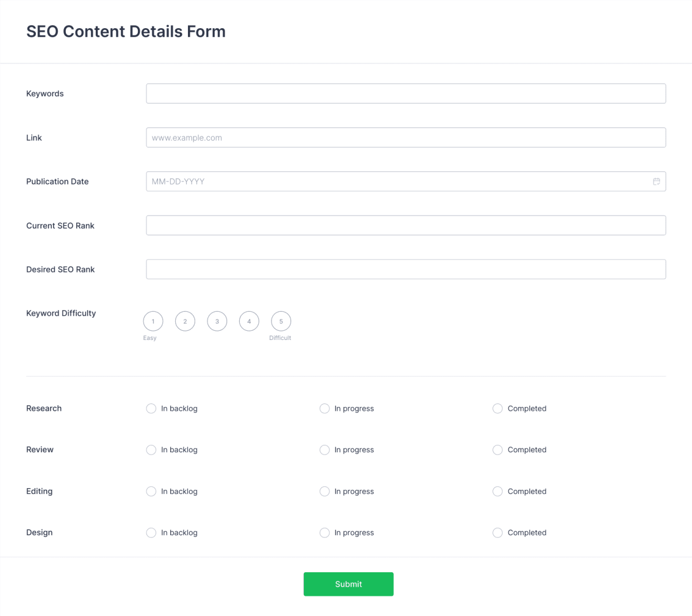Set Review status to In progress
692x616 pixels.
click(325, 449)
